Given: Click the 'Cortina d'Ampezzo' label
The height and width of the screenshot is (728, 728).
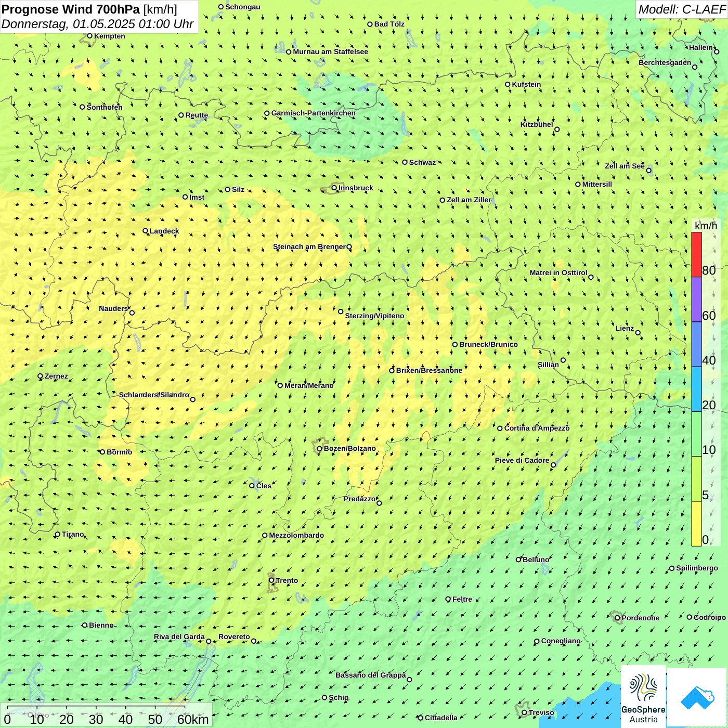Looking at the screenshot, I should (537, 428).
